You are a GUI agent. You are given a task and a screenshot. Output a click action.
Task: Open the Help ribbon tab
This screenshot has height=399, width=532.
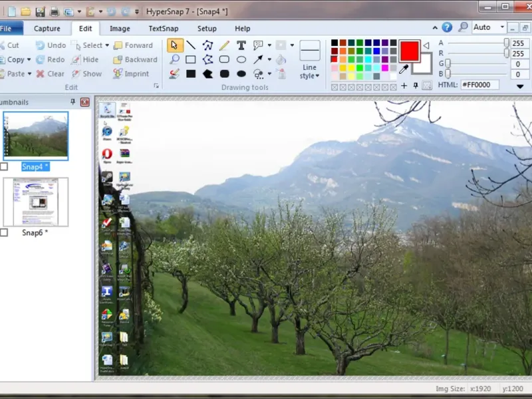point(242,29)
